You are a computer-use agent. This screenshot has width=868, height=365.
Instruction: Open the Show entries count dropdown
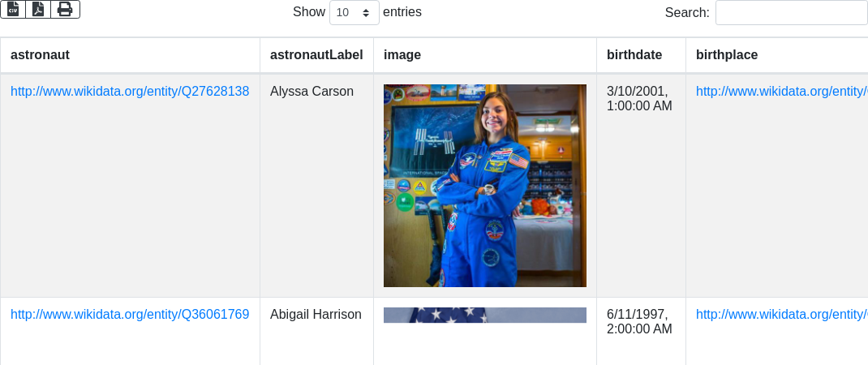click(x=354, y=13)
